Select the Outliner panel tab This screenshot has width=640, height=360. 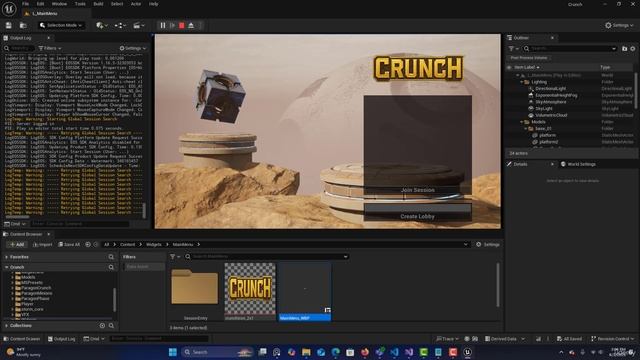[521, 38]
